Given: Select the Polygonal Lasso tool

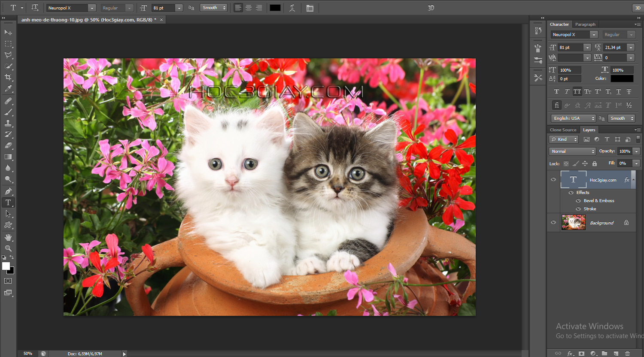Looking at the screenshot, I should click(x=8, y=55).
